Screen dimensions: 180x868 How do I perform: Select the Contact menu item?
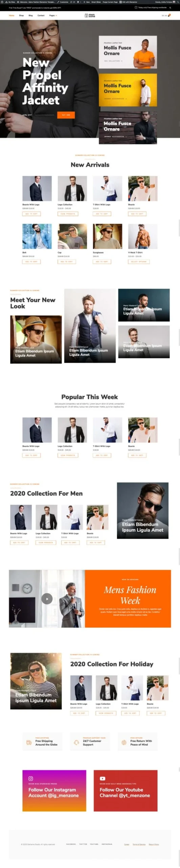point(41,16)
